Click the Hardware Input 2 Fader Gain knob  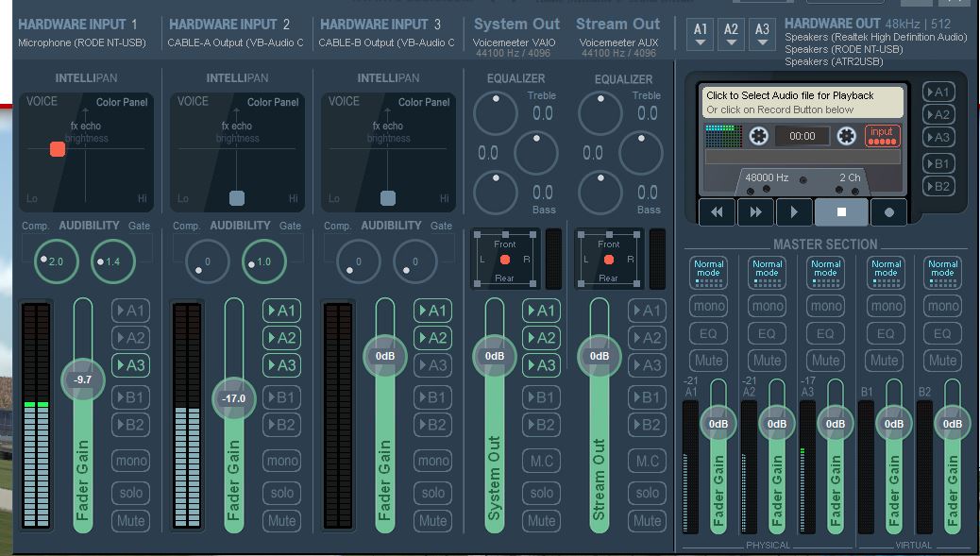tap(233, 398)
